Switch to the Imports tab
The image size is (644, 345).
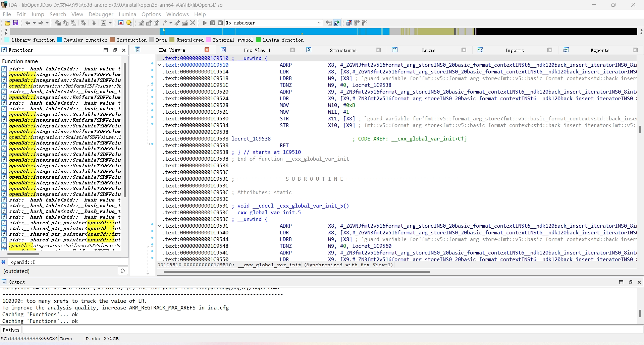(x=514, y=50)
